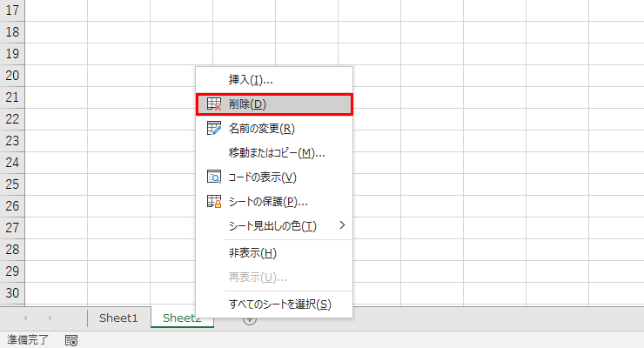Select 移動またはコピー(M)... menu entry

click(277, 153)
